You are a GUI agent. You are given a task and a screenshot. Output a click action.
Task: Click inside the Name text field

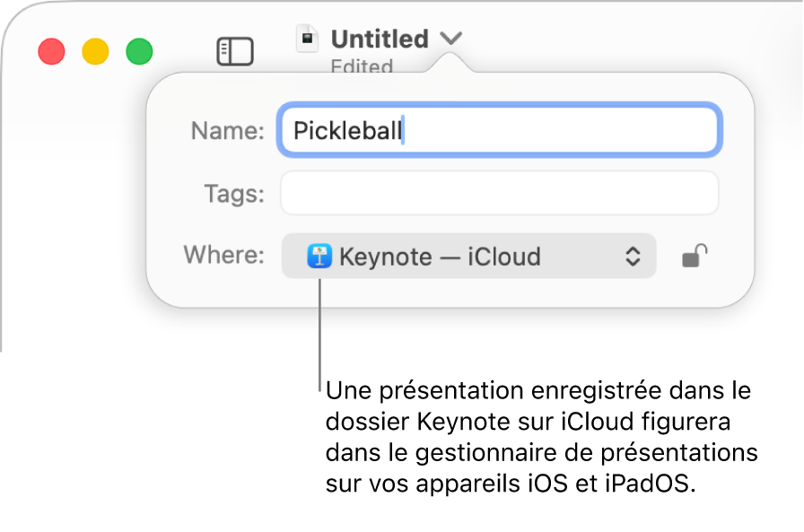pos(498,130)
